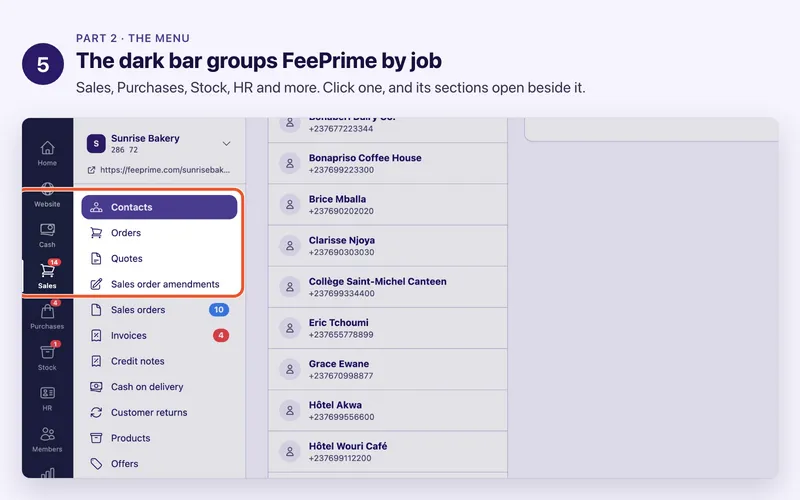This screenshot has width=800, height=500.
Task: Click the Credit notes icon
Action: point(96,361)
